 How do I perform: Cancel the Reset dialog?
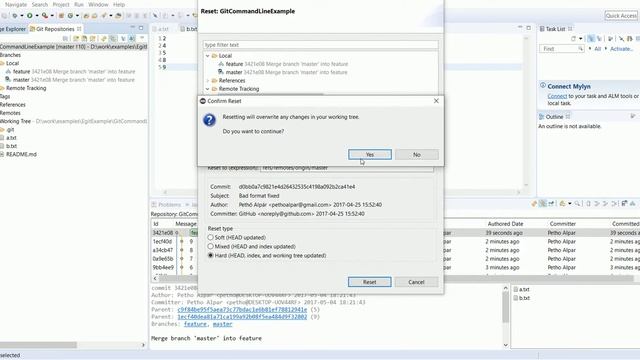point(416,282)
